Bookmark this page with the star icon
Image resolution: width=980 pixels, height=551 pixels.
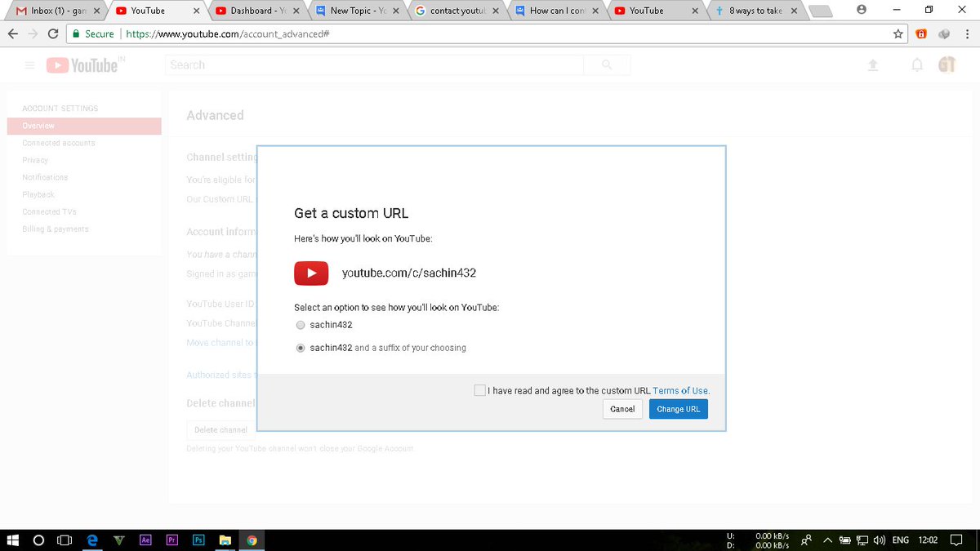[x=898, y=34]
